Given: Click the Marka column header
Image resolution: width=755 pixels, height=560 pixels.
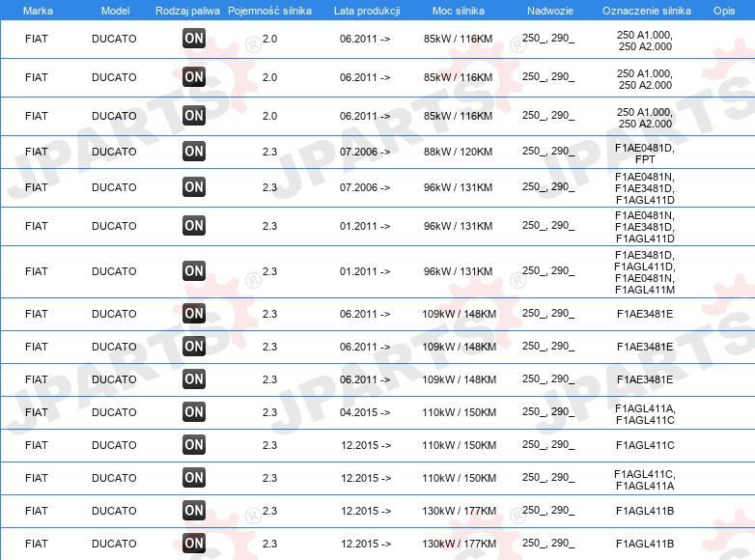Looking at the screenshot, I should point(38,11).
